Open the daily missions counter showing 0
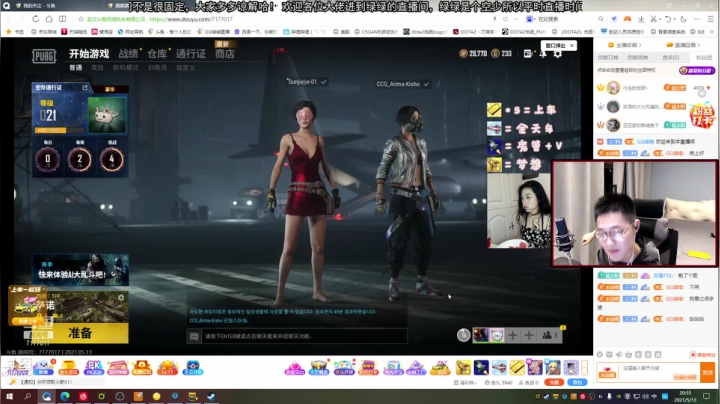The image size is (720, 404). 47,159
